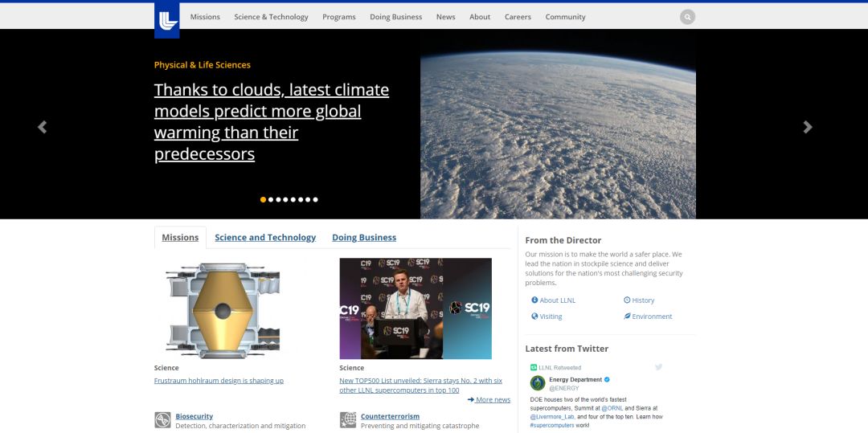Open the Biosecurity link
This screenshot has height=433, width=868.
[194, 416]
